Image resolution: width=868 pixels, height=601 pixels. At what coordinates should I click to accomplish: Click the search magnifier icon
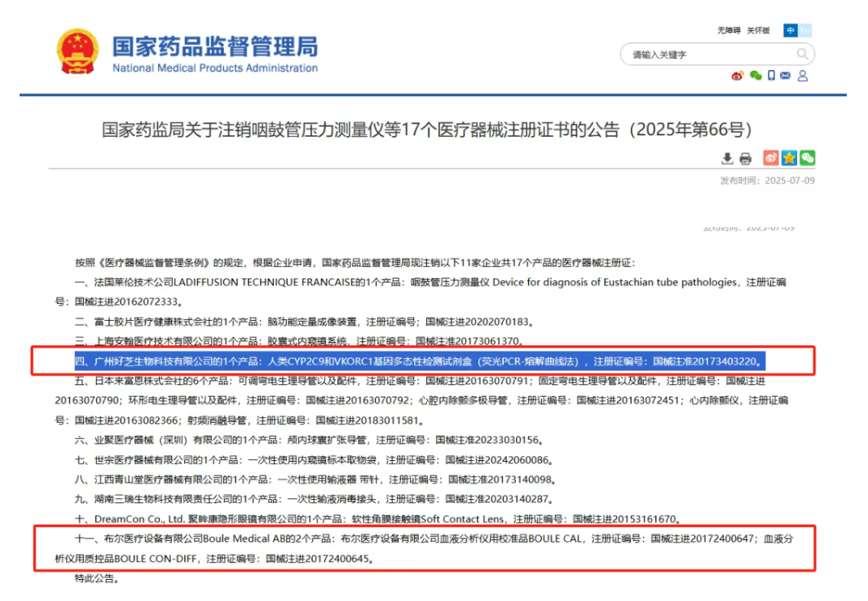(x=803, y=55)
